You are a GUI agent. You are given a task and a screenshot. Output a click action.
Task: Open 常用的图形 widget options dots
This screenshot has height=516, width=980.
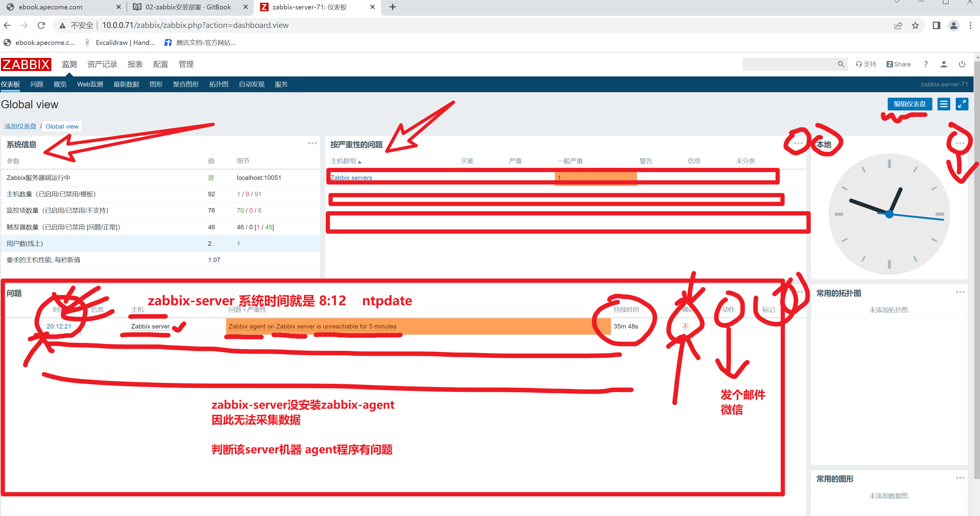tap(960, 478)
